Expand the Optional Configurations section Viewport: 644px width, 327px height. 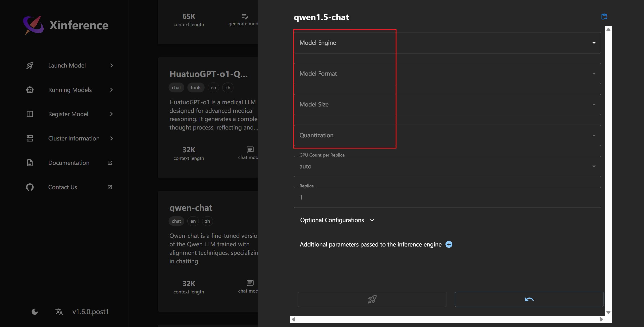(x=337, y=220)
